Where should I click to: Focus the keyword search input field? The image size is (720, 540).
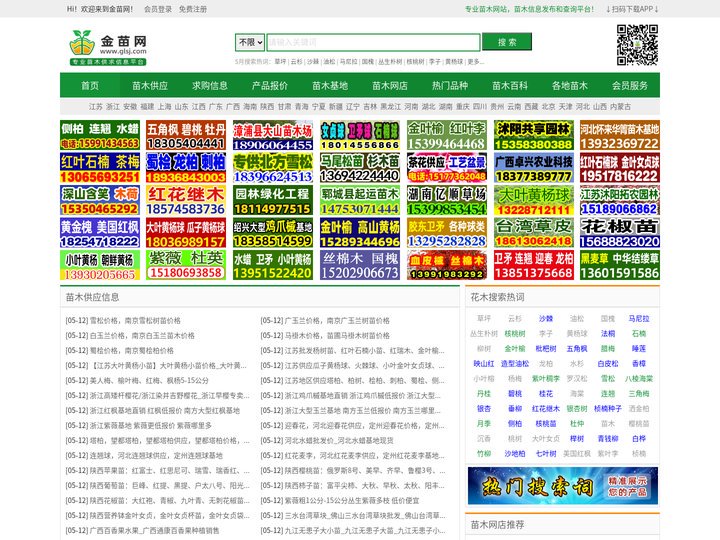[x=373, y=42]
